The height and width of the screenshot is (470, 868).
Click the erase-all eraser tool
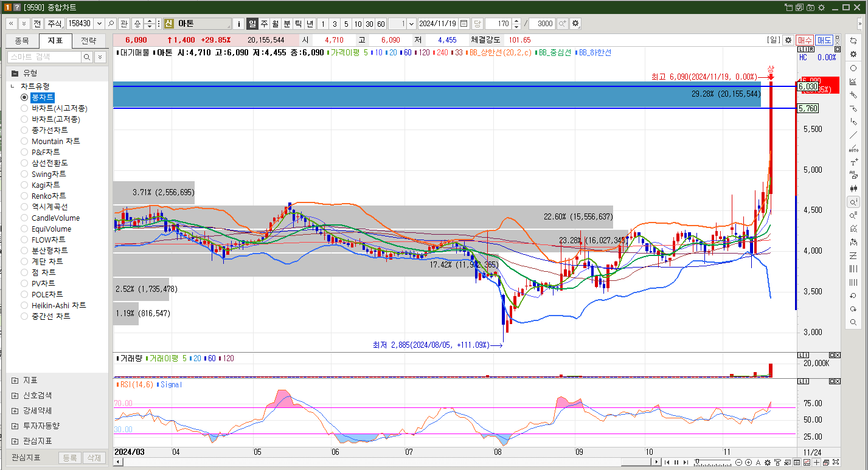(853, 175)
